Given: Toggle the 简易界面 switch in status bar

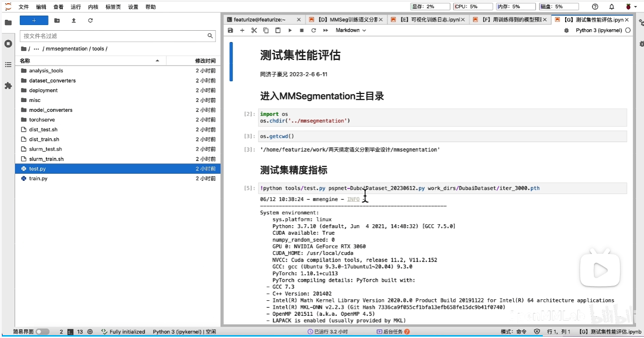Looking at the screenshot, I should point(42,332).
